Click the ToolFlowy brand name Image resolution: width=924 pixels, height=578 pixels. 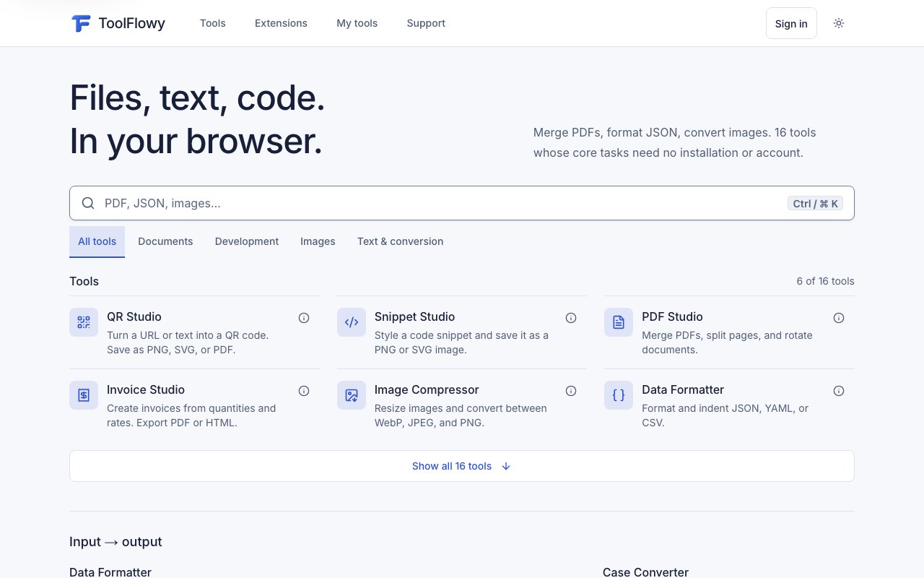[131, 23]
